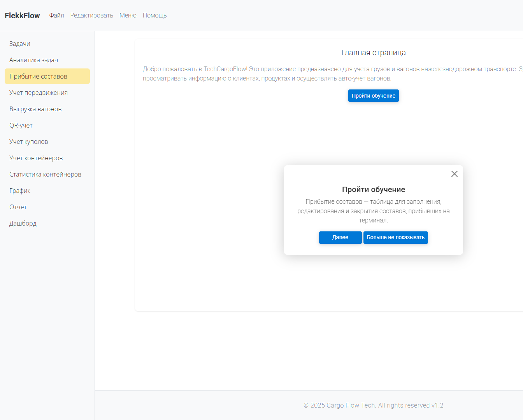This screenshot has height=420, width=523.
Task: Open the Дашборд sidebar link
Action: [23, 224]
